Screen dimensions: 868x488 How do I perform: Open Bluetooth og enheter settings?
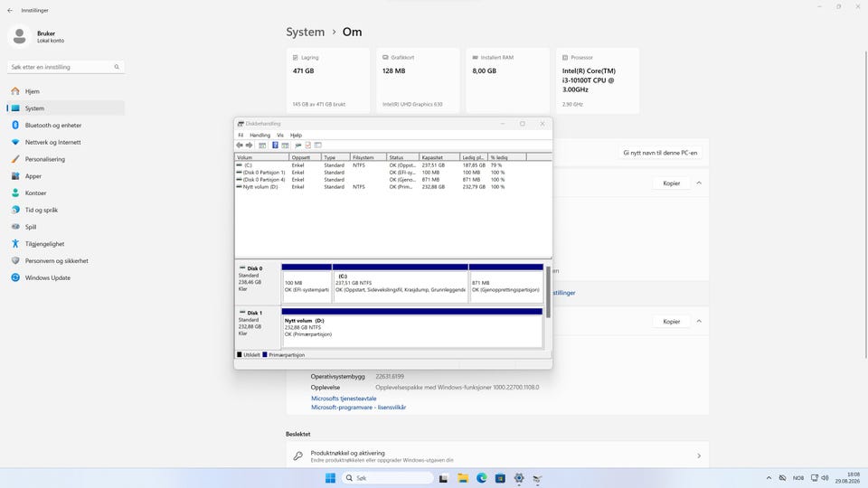point(65,125)
